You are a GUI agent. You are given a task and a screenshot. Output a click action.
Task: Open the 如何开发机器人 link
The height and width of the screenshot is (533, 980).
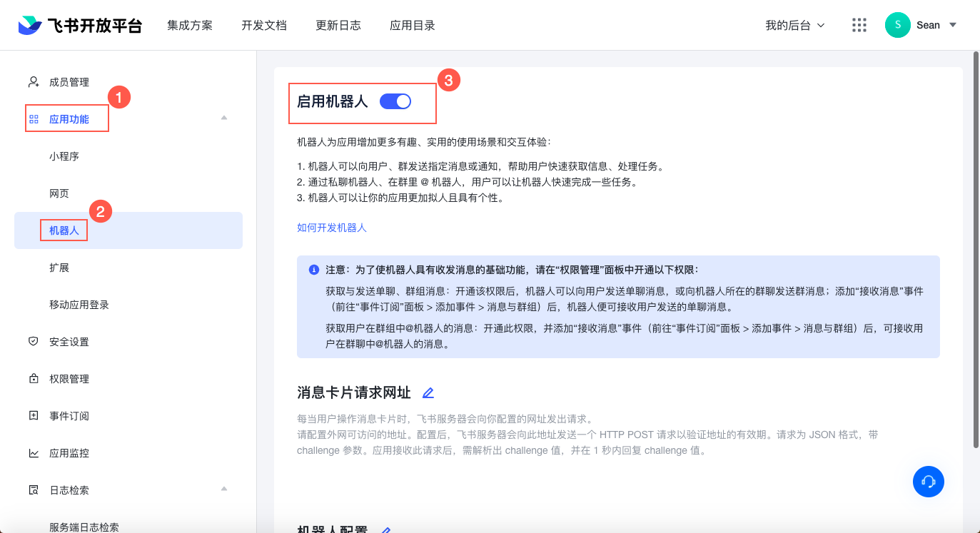coord(332,228)
